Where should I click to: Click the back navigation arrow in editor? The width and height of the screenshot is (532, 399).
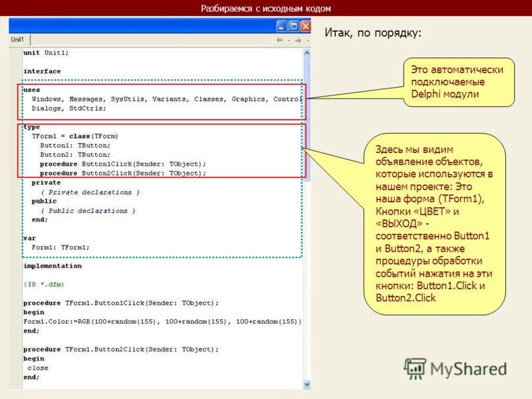279,41
